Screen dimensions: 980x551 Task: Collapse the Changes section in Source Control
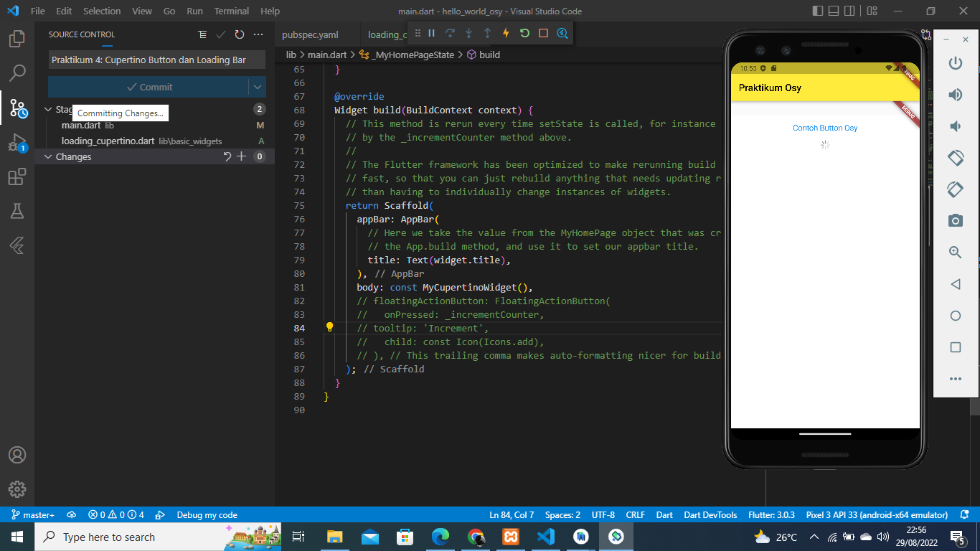click(x=49, y=156)
